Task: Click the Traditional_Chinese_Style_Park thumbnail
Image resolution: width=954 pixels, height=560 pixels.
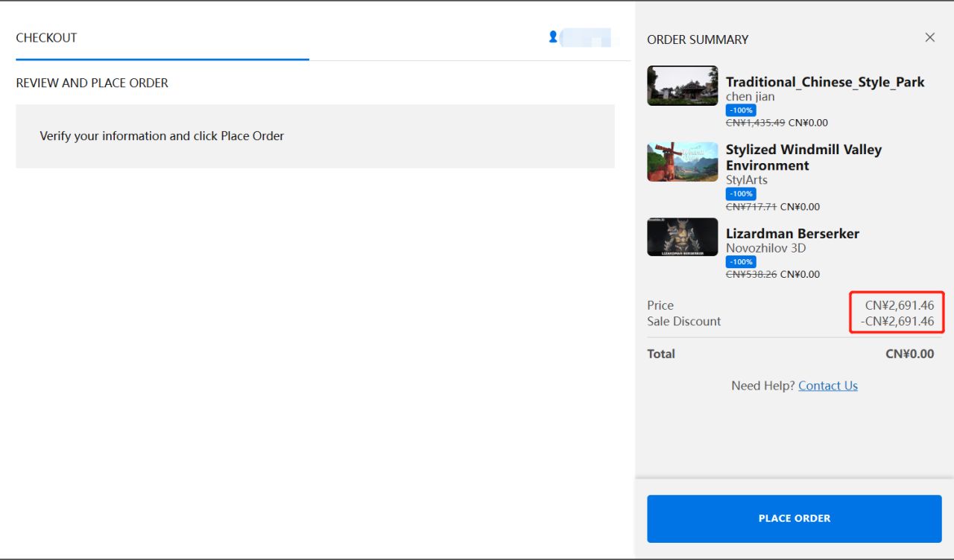Action: 683,86
